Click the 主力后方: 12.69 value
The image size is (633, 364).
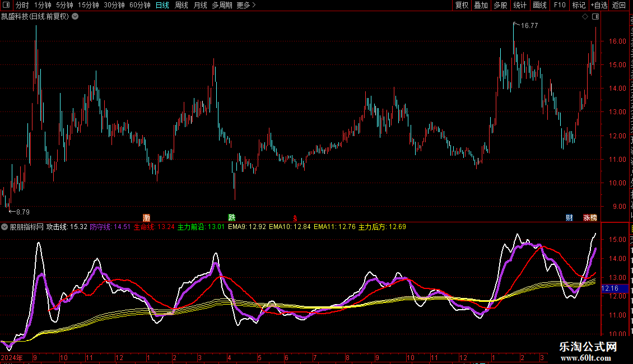click(x=382, y=227)
